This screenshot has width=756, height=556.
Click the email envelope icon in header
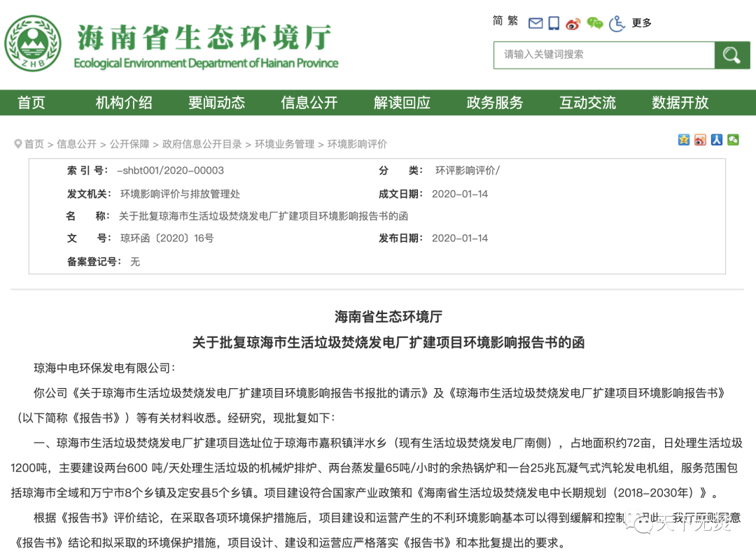(535, 23)
